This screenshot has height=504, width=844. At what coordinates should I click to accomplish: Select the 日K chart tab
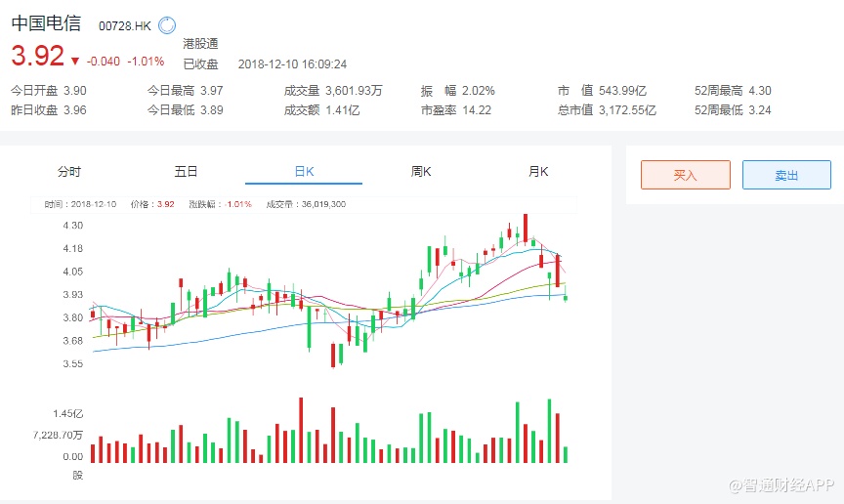pyautogui.click(x=304, y=172)
